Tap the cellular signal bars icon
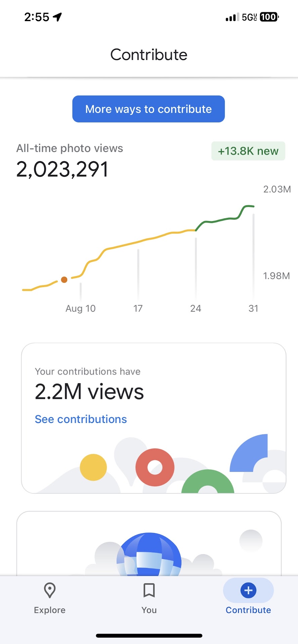 (232, 17)
